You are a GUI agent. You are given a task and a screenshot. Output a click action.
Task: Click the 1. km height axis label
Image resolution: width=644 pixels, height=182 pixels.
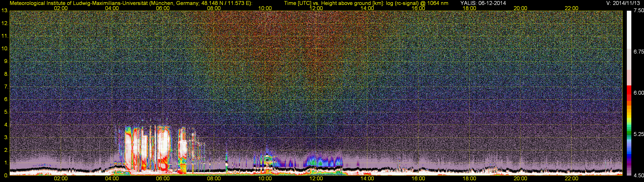pyautogui.click(x=6, y=163)
